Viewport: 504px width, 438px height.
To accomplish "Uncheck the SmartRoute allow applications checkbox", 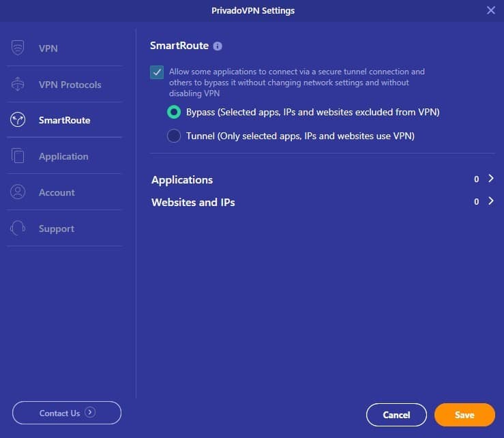I will coord(157,72).
